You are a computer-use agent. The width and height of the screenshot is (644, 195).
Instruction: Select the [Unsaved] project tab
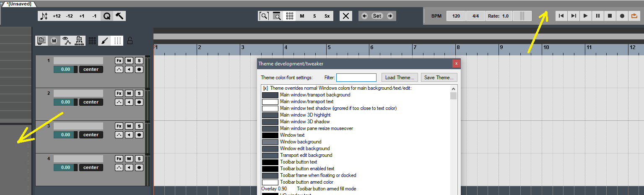click(19, 3)
